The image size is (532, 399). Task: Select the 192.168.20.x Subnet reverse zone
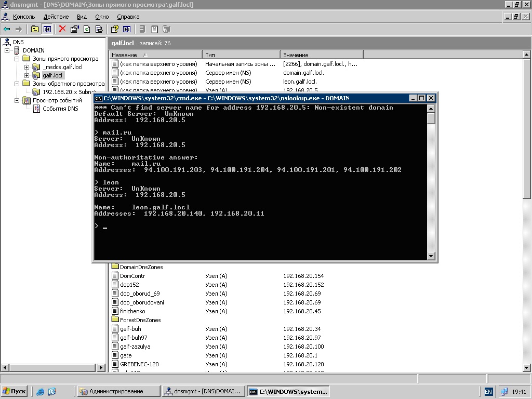click(69, 92)
